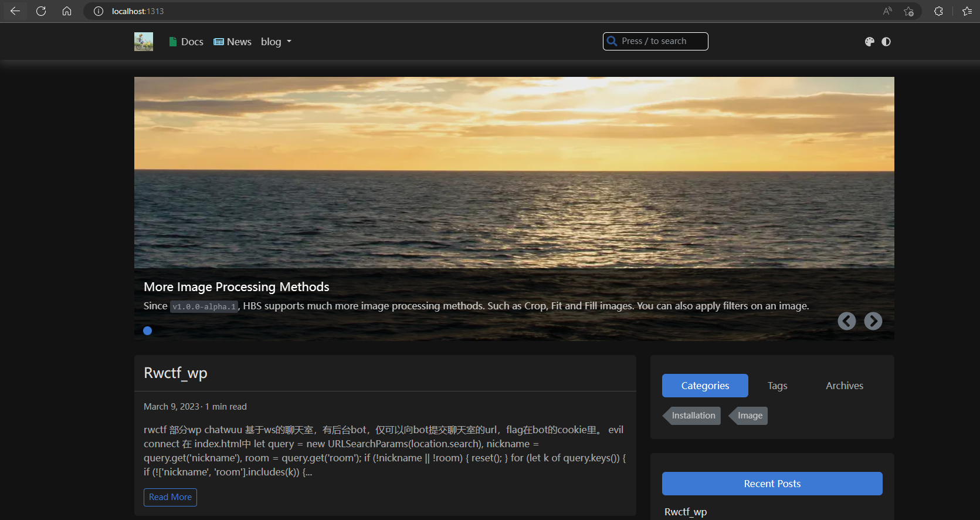
Task: Add page to favorites star icon
Action: tap(908, 11)
